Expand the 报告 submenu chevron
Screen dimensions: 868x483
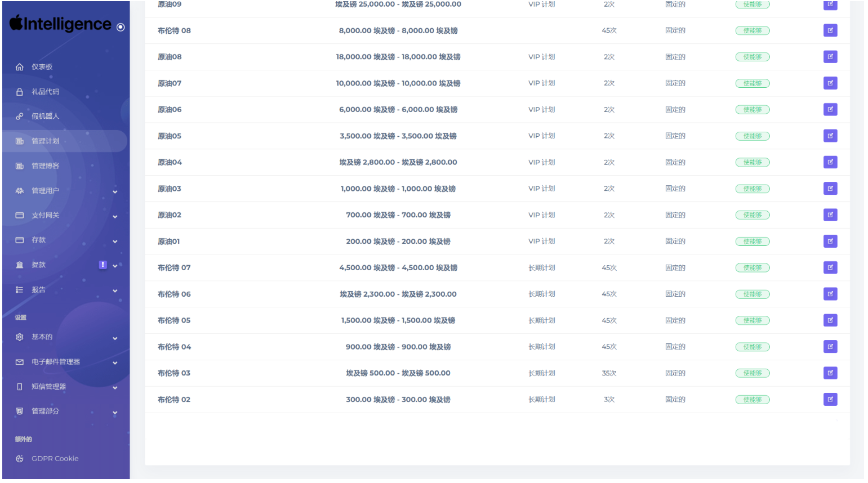115,291
